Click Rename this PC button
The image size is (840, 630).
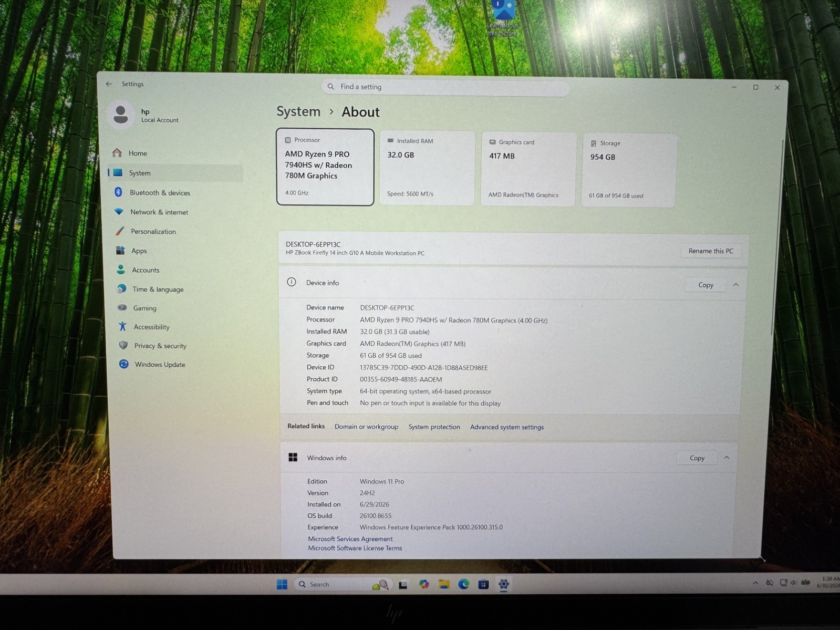pyautogui.click(x=711, y=251)
